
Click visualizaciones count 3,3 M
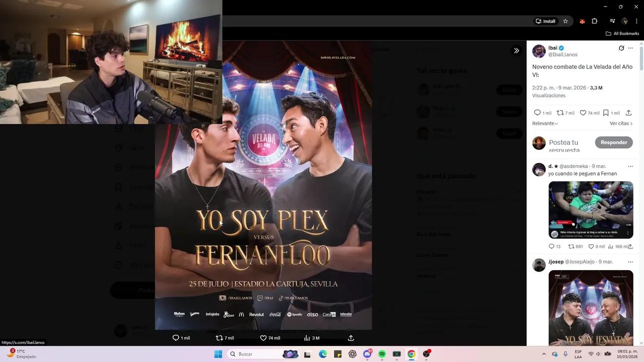596,87
